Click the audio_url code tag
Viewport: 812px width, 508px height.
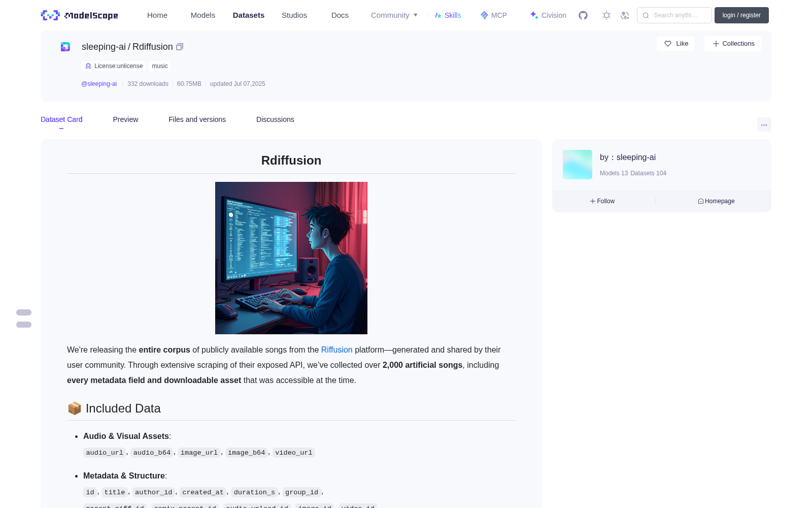[105, 453]
